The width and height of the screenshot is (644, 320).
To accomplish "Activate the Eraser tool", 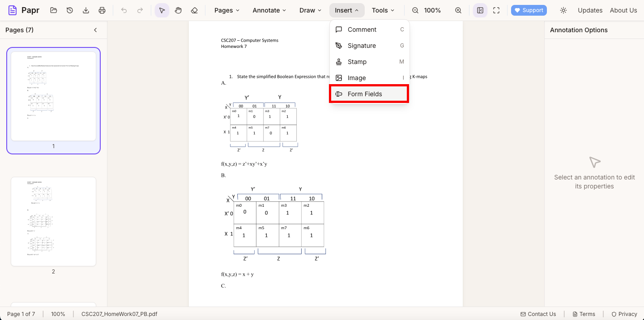I will [x=194, y=10].
